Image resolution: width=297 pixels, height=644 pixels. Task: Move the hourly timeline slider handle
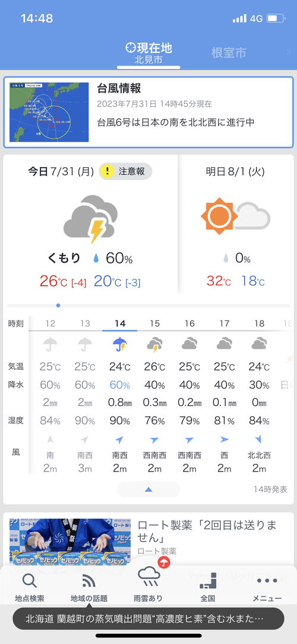coord(58,306)
